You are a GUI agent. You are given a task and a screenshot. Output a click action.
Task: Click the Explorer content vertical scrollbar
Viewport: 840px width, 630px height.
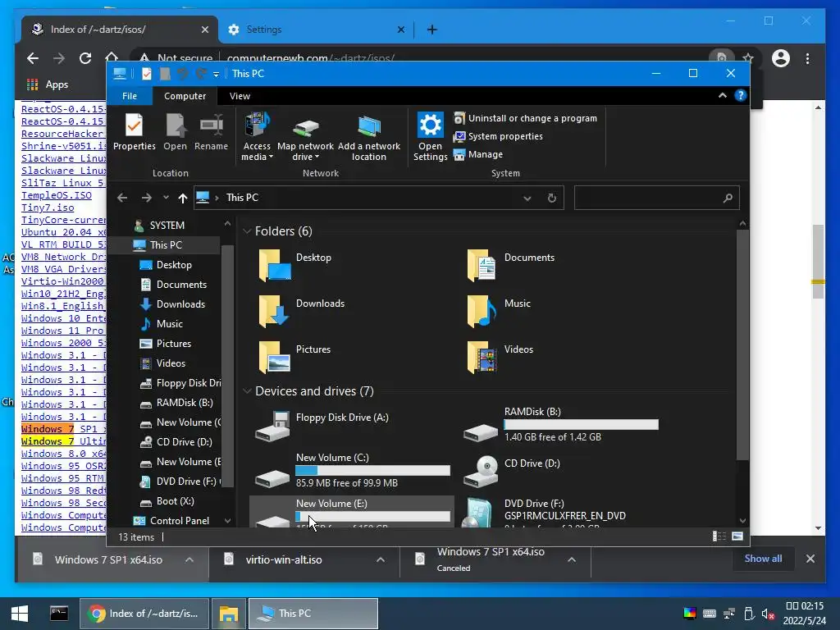pyautogui.click(x=742, y=344)
